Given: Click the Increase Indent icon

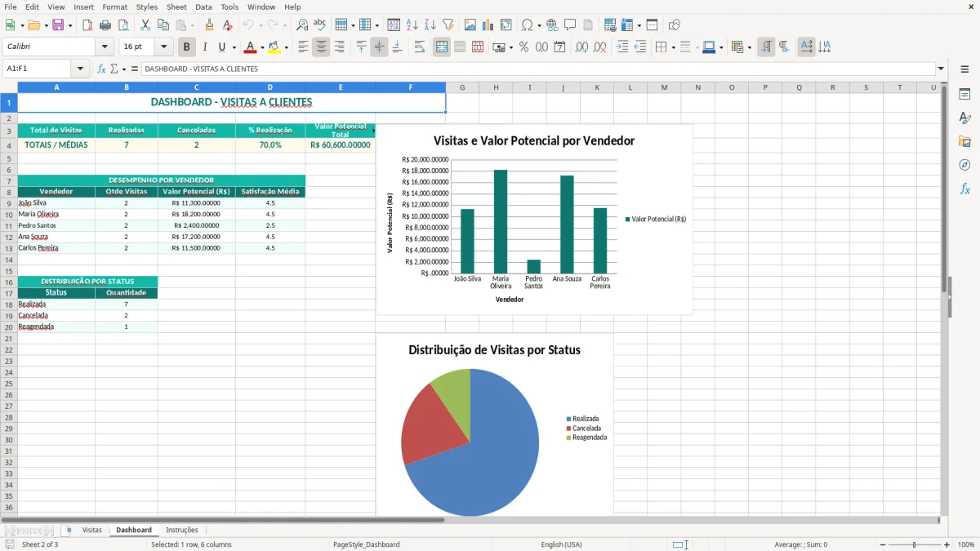Looking at the screenshot, I should pos(622,47).
